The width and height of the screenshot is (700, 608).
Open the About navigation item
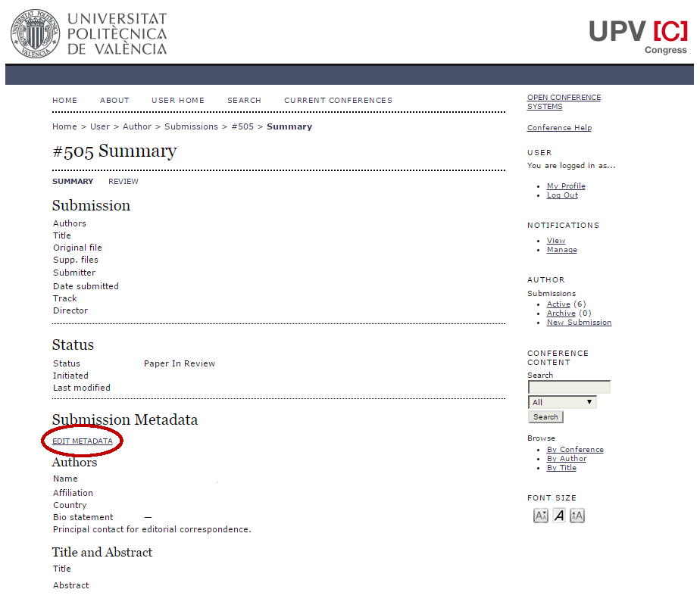114,101
